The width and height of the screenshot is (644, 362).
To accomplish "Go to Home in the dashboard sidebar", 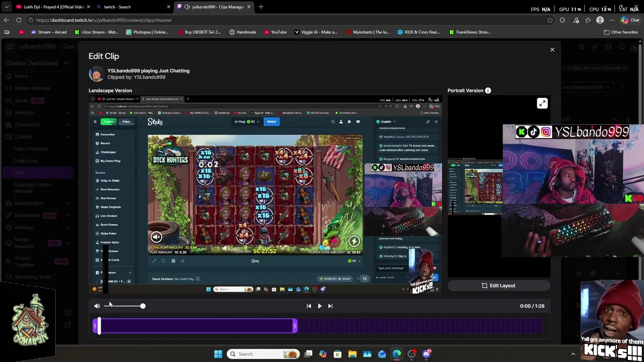I will coord(21,76).
